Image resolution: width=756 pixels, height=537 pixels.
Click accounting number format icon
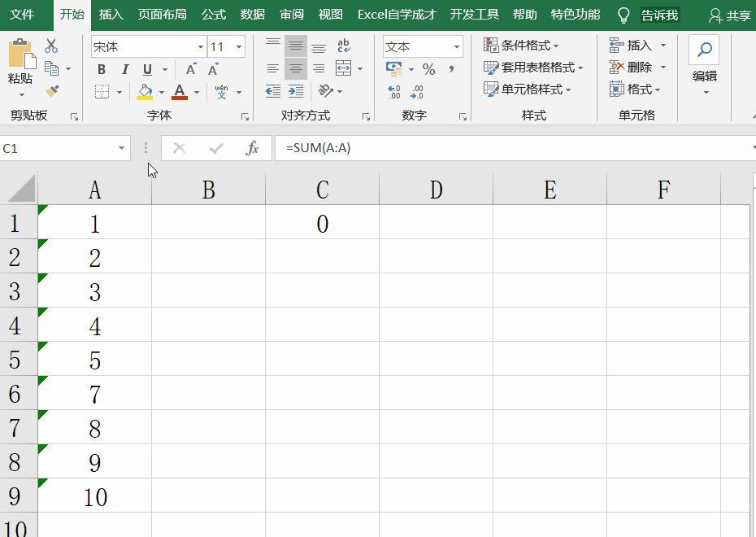point(394,69)
